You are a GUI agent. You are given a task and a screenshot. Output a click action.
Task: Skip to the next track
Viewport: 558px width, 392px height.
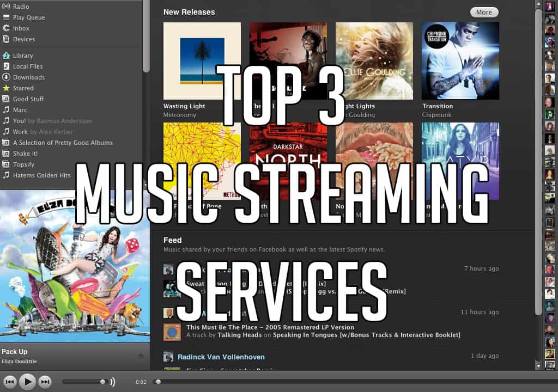coord(45,382)
